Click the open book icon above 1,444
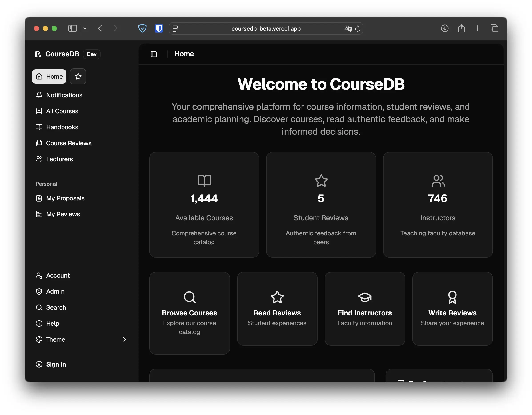Image resolution: width=532 pixels, height=415 pixels. pos(204,181)
